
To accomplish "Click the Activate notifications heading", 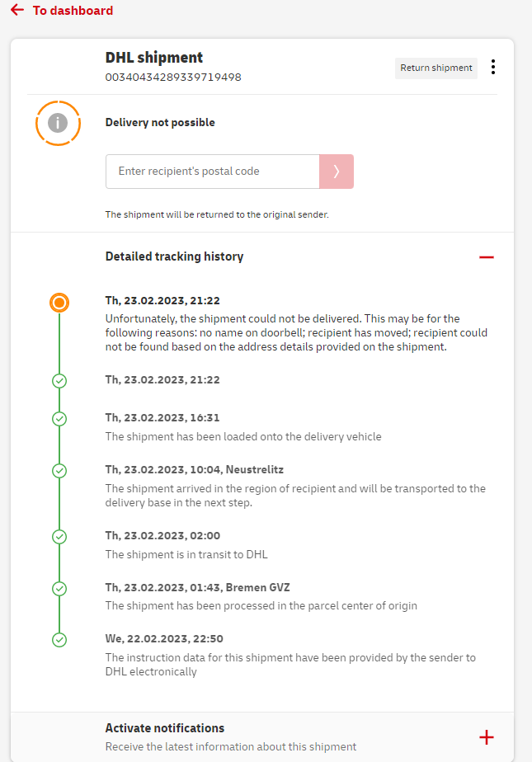I will point(165,728).
